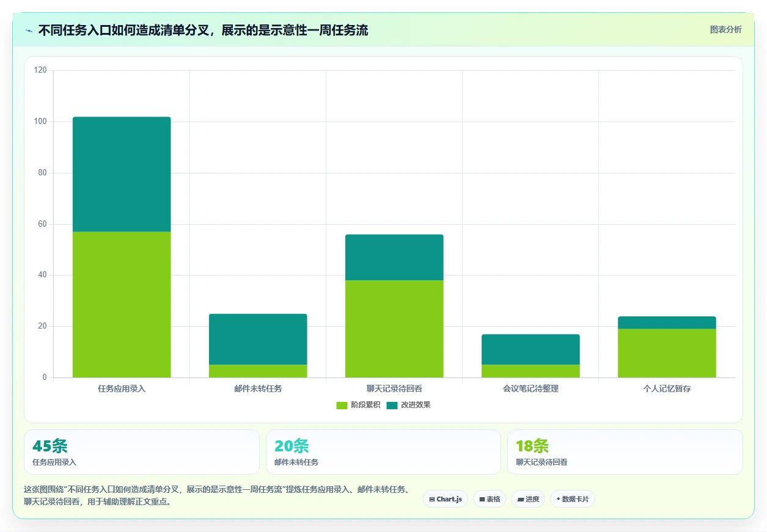Viewport: 767px width, 532px height.
Task: Click the green 阶段累积 legend swatch
Action: (x=342, y=406)
